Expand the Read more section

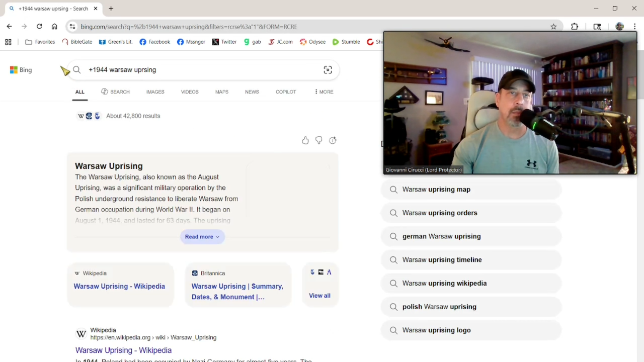(202, 237)
